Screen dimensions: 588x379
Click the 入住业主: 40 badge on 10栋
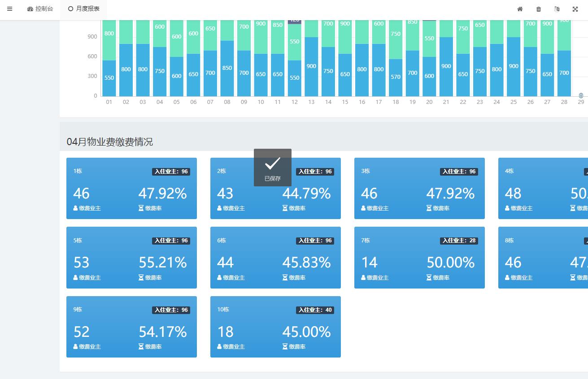315,310
